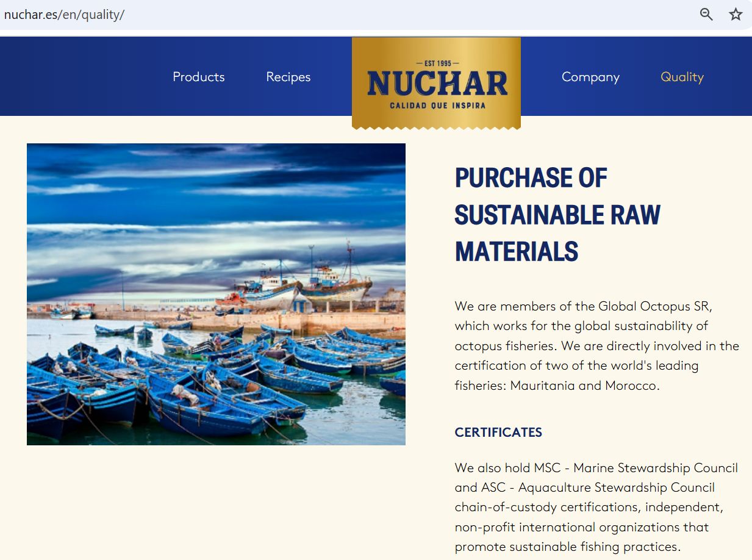Go to the Company page
The height and width of the screenshot is (560, 752).
[590, 77]
